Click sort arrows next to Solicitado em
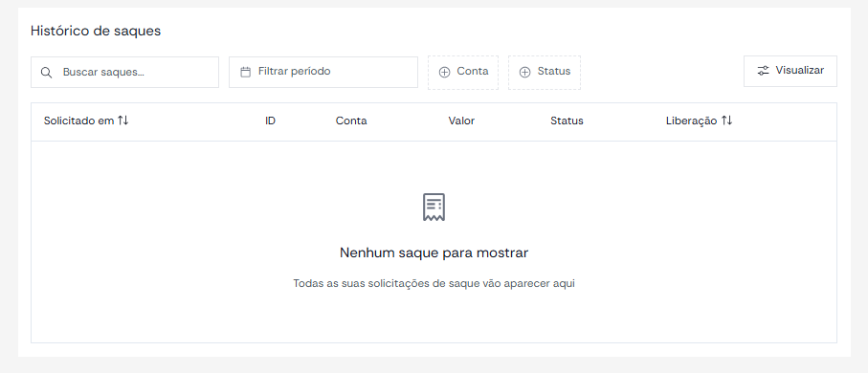Viewport: 868px width, 373px height. click(x=122, y=121)
